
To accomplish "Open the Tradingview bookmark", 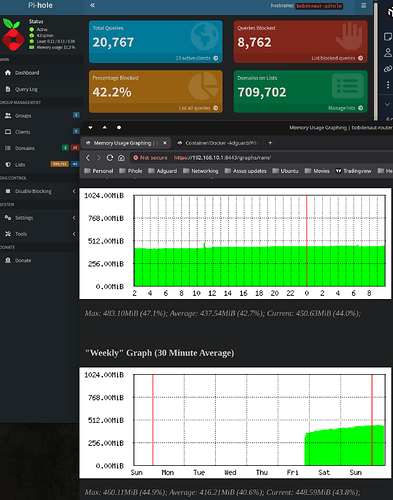I will pos(353,171).
